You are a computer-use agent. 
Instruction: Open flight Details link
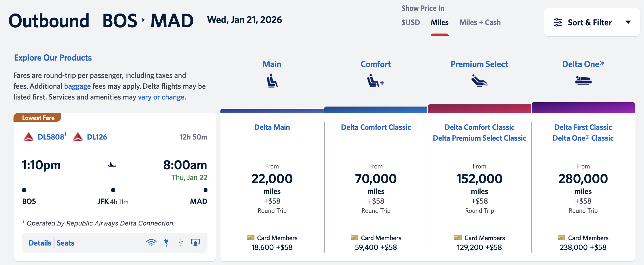tap(40, 243)
